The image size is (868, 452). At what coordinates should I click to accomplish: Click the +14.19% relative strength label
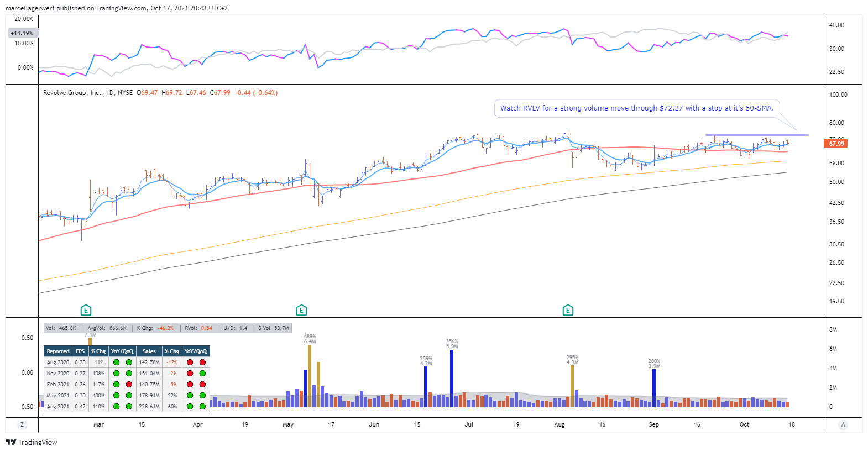pyautogui.click(x=22, y=33)
